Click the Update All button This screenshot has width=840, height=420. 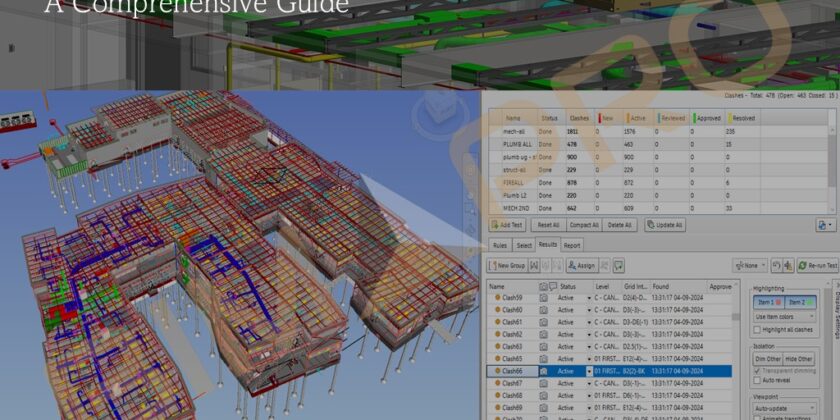point(665,225)
